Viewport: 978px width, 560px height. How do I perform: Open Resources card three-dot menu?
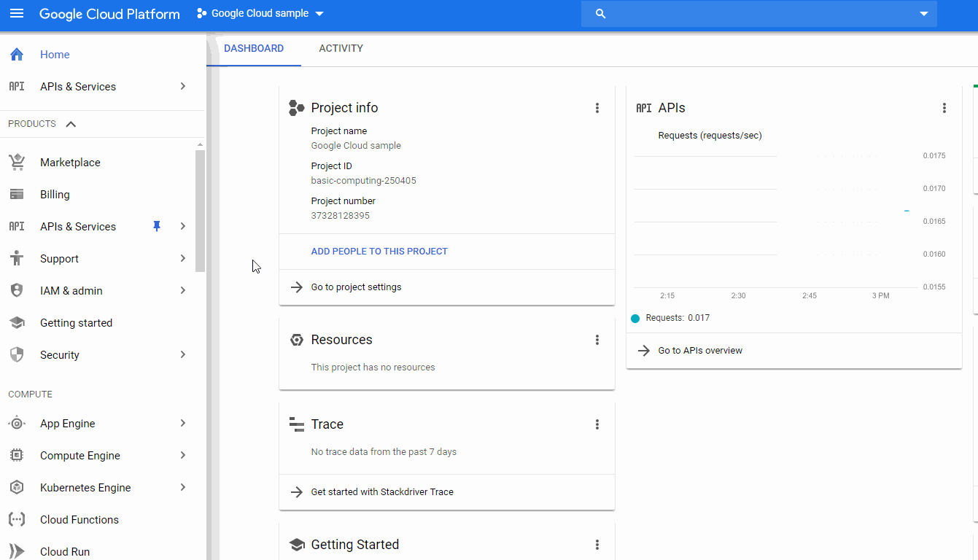tap(597, 340)
